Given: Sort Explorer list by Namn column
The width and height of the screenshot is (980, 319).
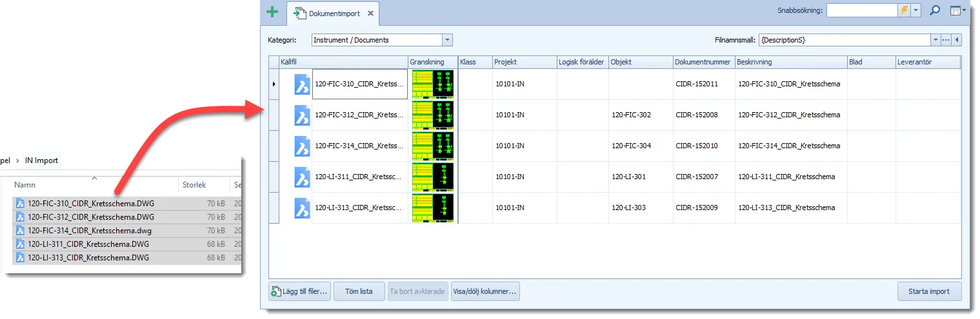Looking at the screenshot, I should [x=94, y=185].
